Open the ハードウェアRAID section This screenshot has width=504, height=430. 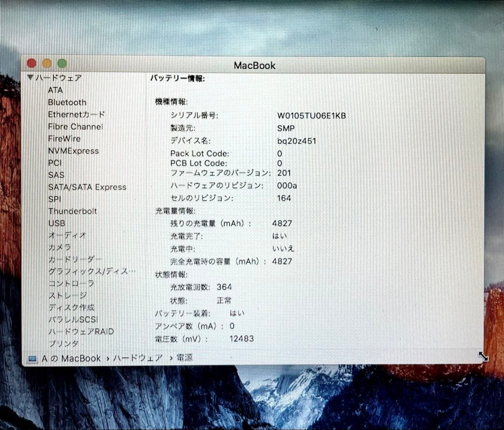click(81, 331)
